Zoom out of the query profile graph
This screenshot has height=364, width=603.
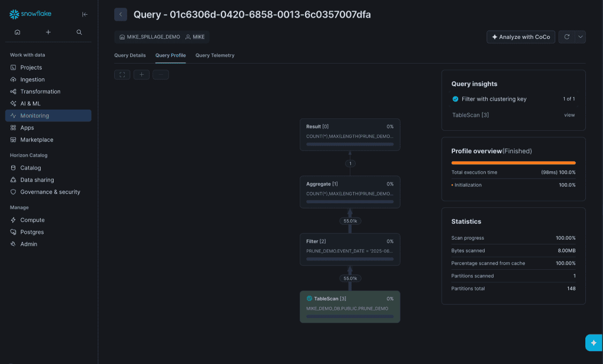161,75
